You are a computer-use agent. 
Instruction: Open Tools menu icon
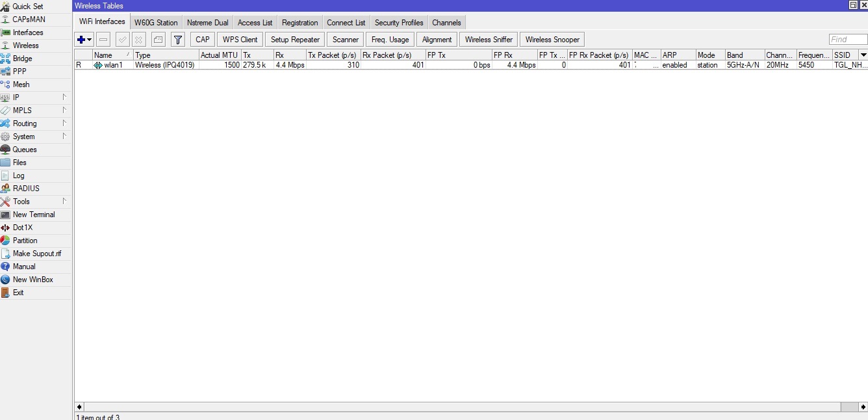point(5,202)
